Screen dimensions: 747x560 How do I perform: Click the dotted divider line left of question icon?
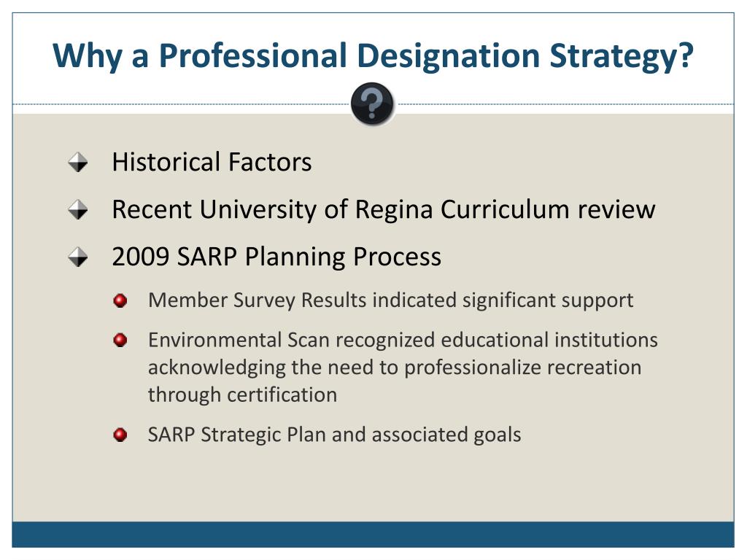click(181, 104)
